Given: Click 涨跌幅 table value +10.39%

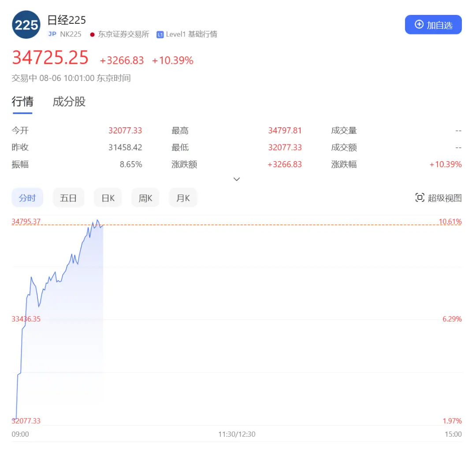Looking at the screenshot, I should point(445,164).
